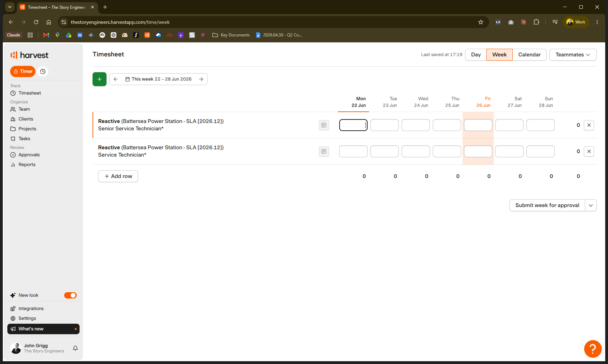
Task: Open the media control toolbar icon
Action: coord(555,22)
